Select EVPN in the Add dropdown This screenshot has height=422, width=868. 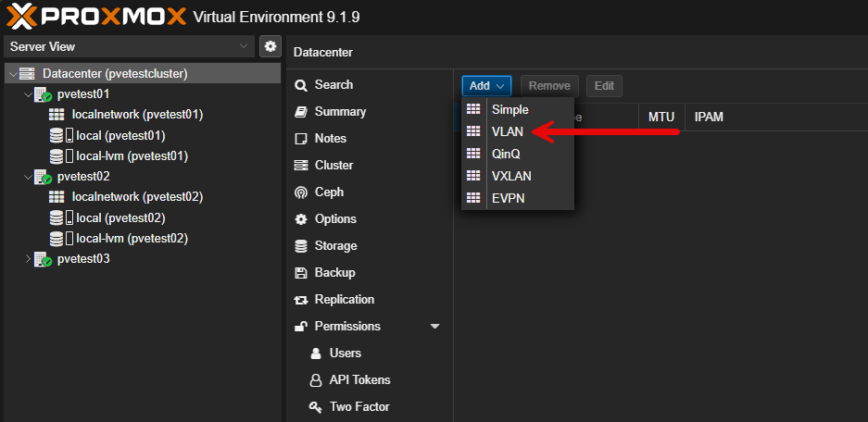click(x=509, y=198)
